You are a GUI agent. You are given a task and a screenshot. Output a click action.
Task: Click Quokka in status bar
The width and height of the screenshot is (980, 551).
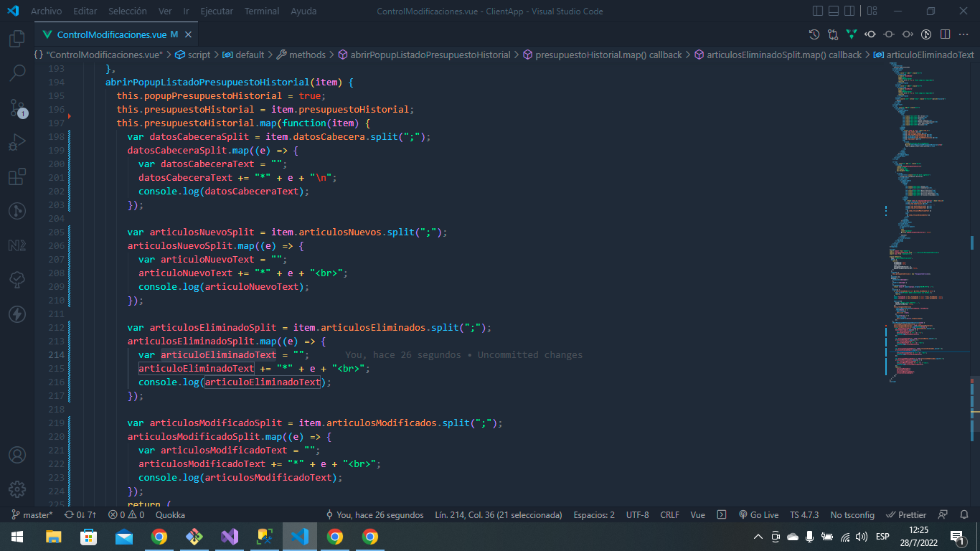click(170, 514)
